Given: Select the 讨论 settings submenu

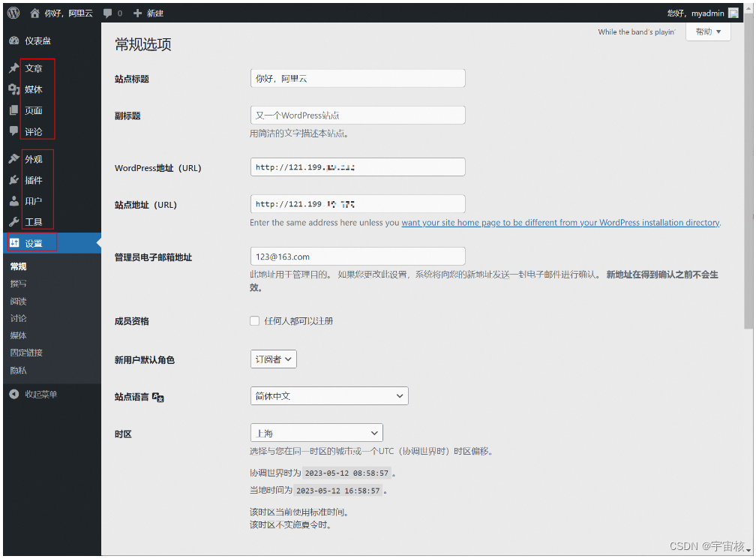Looking at the screenshot, I should (18, 318).
